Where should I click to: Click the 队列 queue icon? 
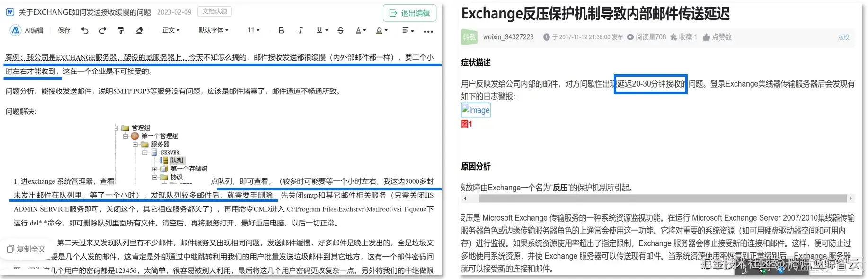pos(164,161)
